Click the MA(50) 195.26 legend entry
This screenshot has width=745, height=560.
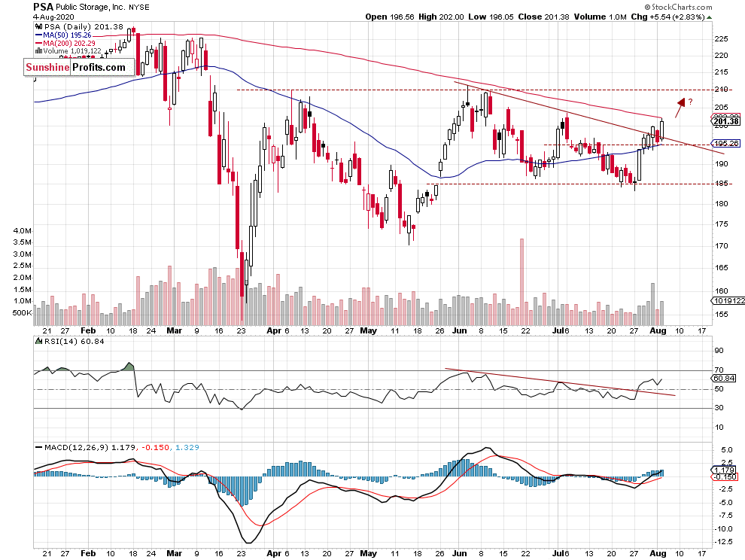point(64,35)
